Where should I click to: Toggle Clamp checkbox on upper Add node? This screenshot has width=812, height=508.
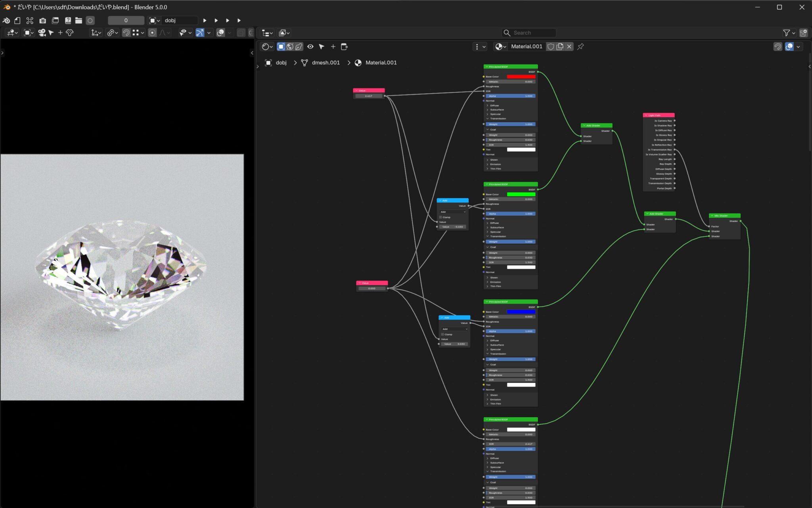pos(440,217)
